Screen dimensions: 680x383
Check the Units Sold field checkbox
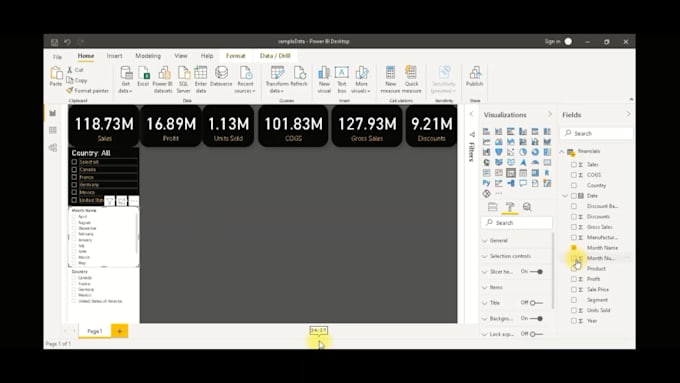(574, 310)
